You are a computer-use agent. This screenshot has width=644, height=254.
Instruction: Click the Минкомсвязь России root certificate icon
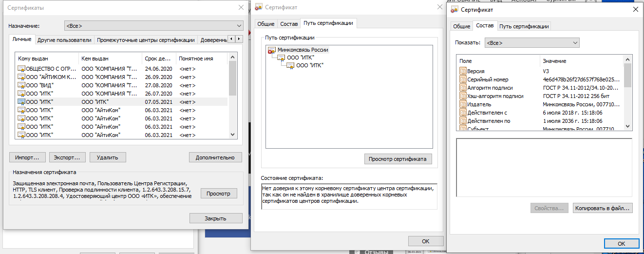(x=272, y=50)
